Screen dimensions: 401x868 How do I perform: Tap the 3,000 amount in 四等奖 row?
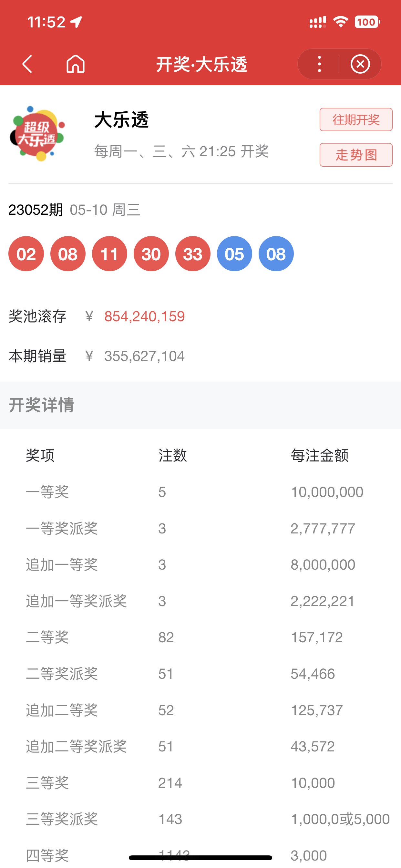coord(309,855)
